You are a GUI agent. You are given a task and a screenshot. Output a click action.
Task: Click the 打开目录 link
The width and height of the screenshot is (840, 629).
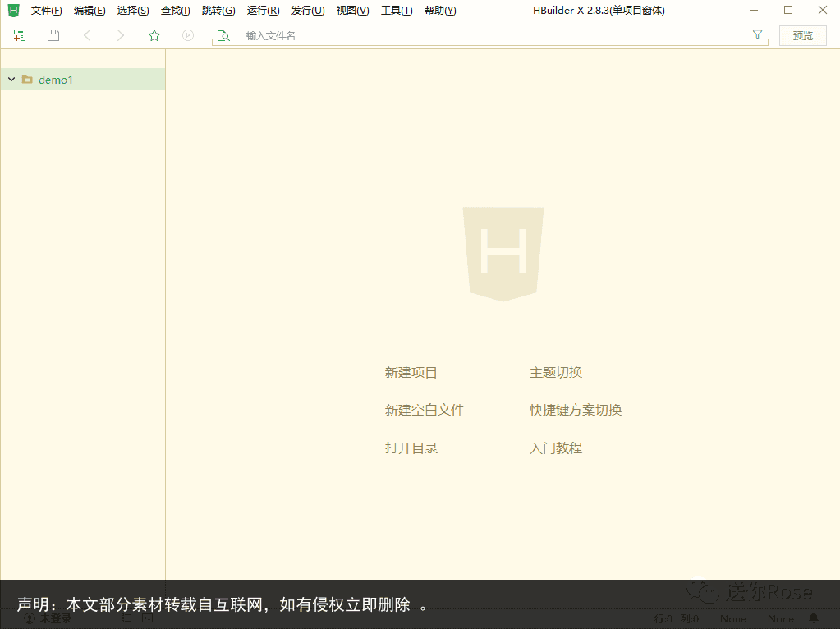coord(411,448)
